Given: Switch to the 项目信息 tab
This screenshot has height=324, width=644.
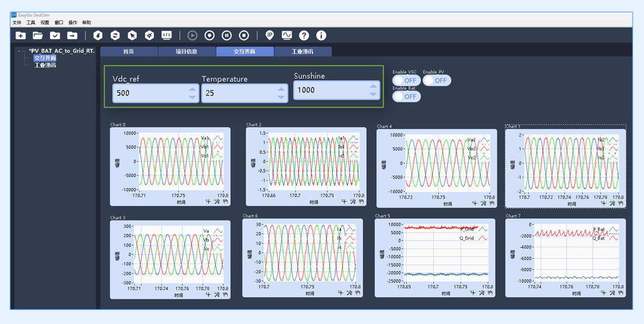Looking at the screenshot, I should [187, 51].
